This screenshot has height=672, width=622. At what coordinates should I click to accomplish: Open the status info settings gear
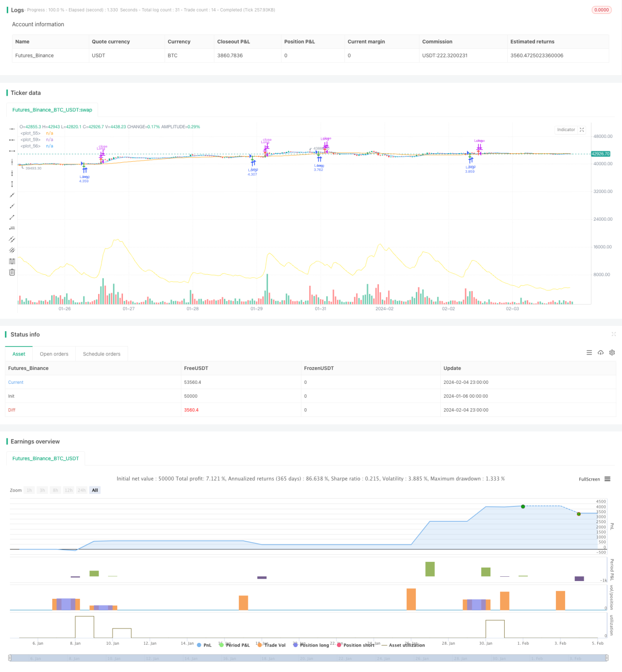612,353
